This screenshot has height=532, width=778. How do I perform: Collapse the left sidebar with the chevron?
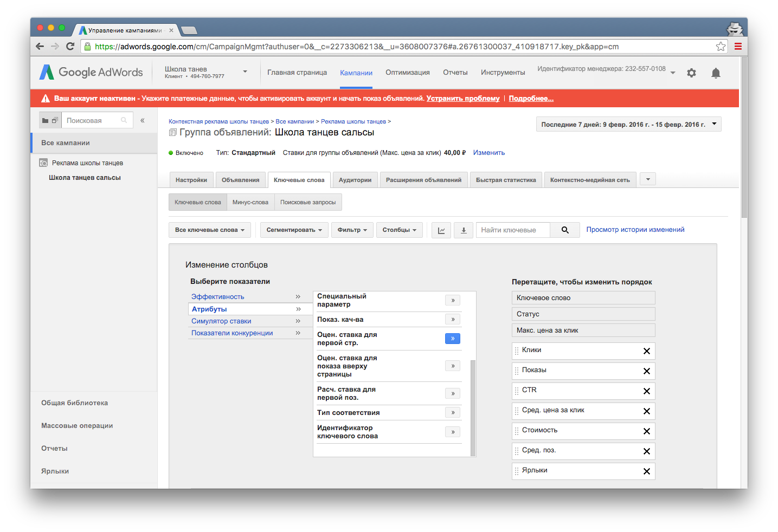(x=143, y=121)
